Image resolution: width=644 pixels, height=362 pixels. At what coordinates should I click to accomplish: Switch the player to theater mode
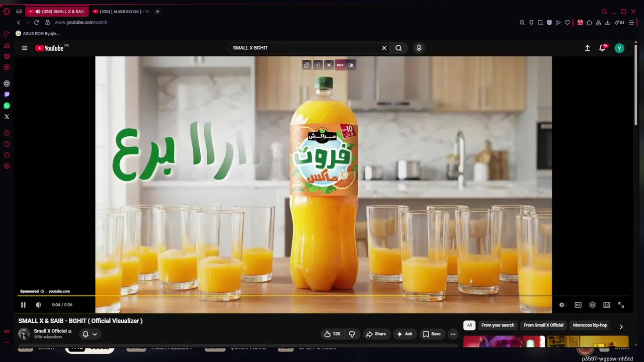(607, 305)
